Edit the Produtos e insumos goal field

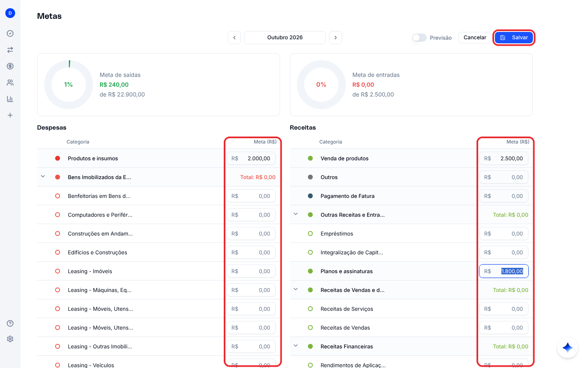pos(251,158)
